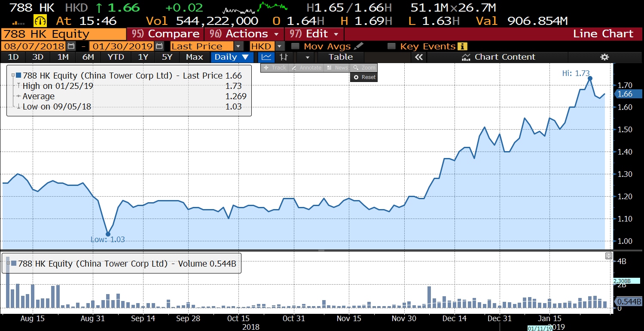Enable the Key Events checkbox
This screenshot has width=644, height=331.
tap(391, 46)
